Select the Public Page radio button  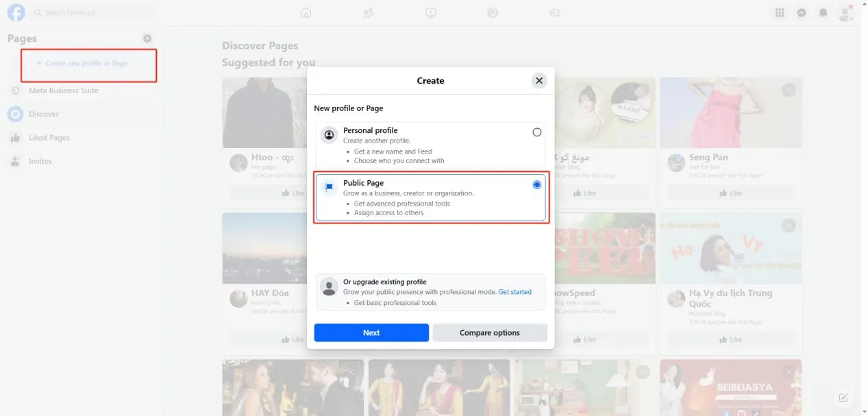[x=536, y=185]
